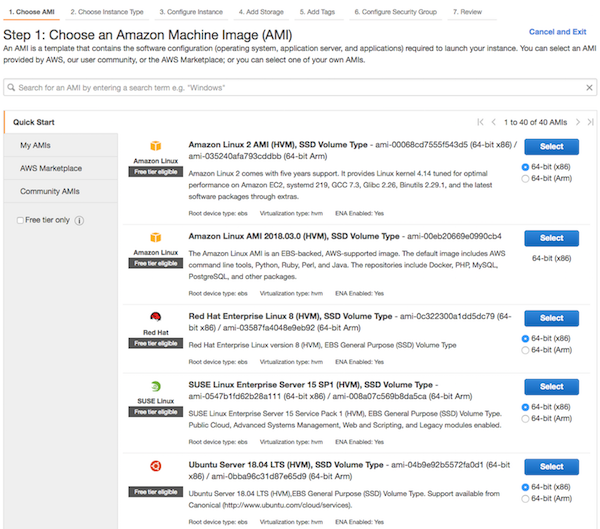
Task: Select Ubuntu Server 18.04 LTS
Action: (x=551, y=467)
